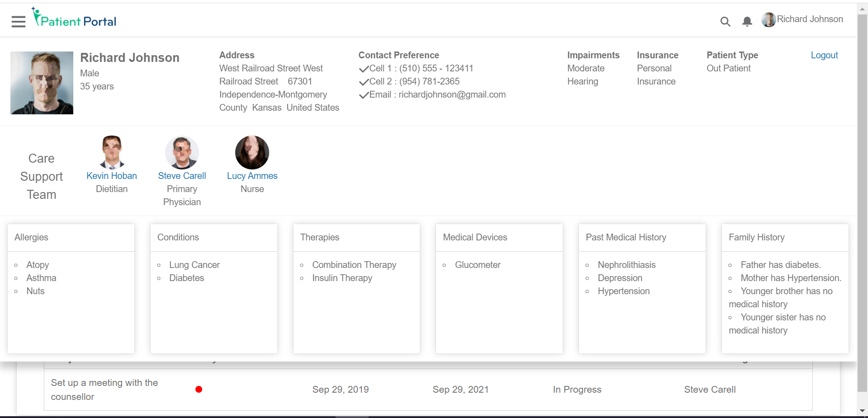Open Kevin Hoban's profile link

(x=112, y=176)
